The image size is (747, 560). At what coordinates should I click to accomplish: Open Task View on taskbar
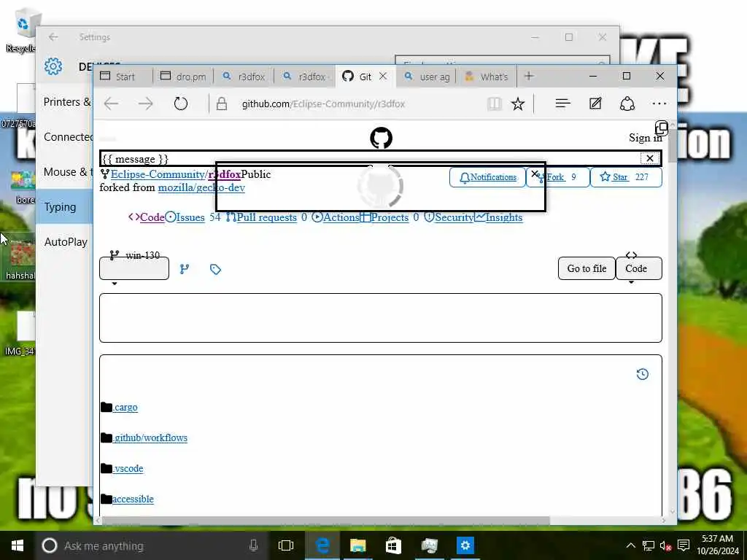point(286,545)
